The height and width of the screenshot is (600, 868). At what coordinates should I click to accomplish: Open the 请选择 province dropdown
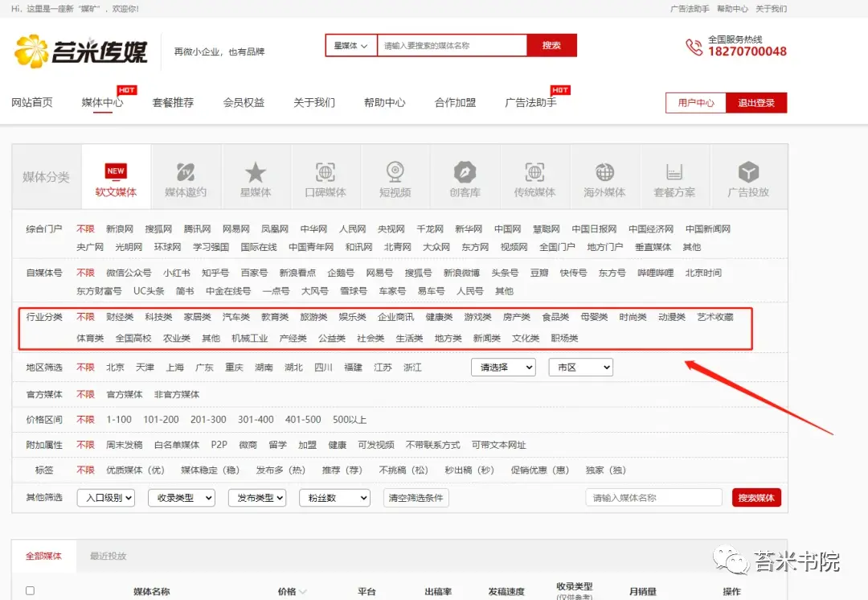pos(503,368)
